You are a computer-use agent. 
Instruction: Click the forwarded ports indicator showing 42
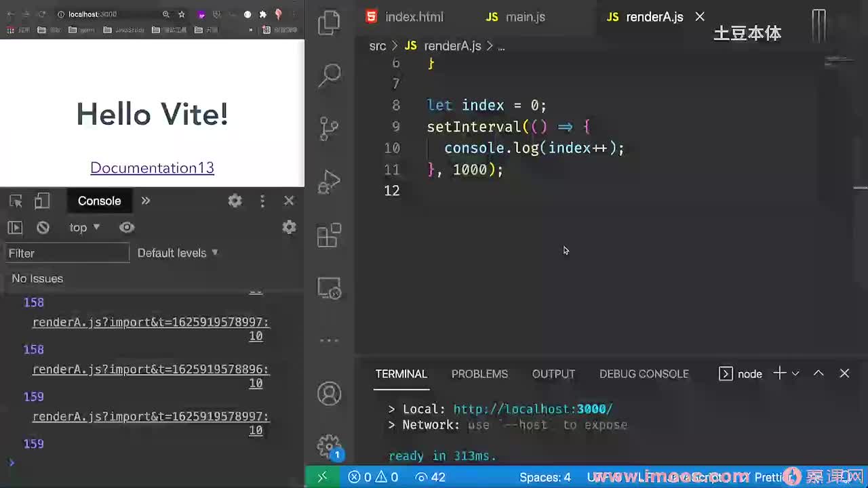click(x=431, y=477)
